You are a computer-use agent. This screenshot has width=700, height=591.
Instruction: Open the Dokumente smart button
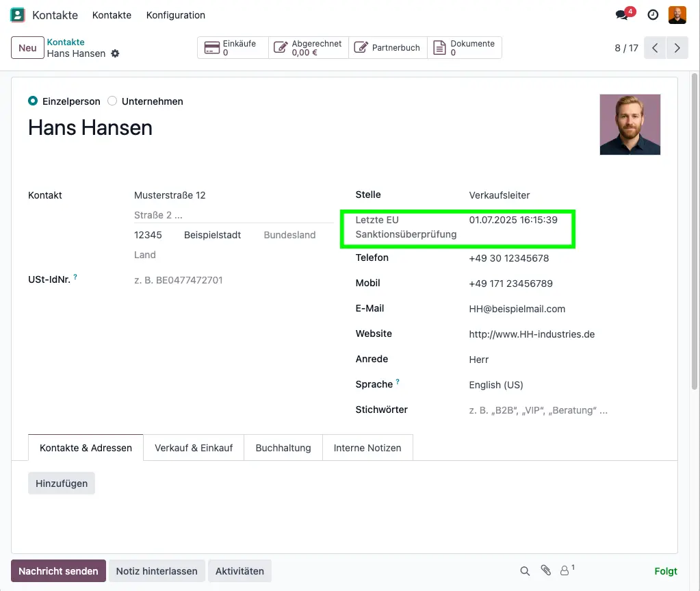[x=465, y=48]
